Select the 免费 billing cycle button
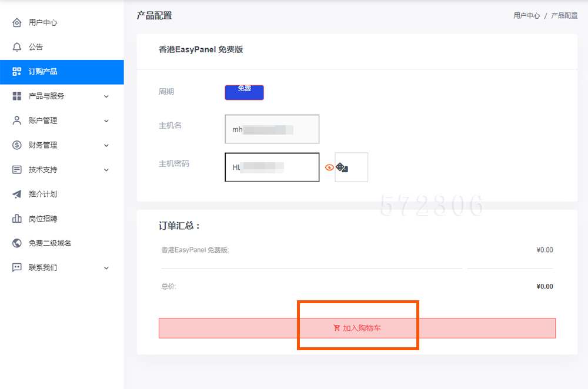The image size is (588, 389). pos(244,92)
